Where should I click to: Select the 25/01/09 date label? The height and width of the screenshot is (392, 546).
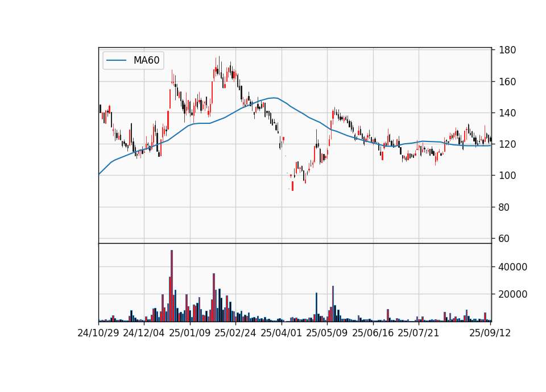coord(190,333)
